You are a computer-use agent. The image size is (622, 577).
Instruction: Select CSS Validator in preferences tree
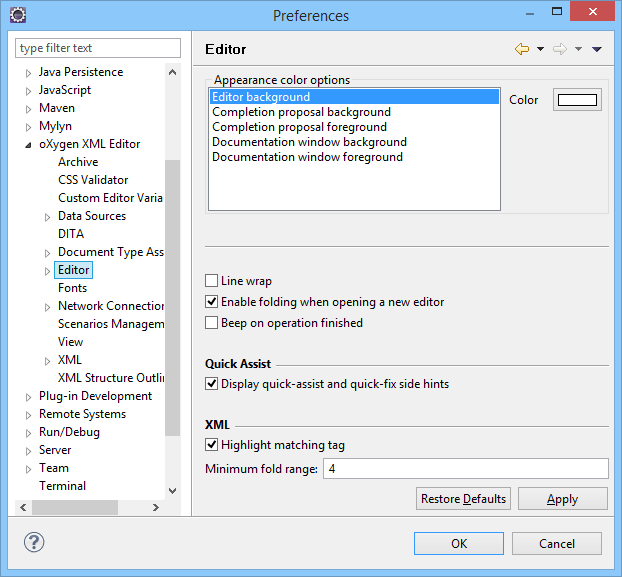[x=93, y=180]
